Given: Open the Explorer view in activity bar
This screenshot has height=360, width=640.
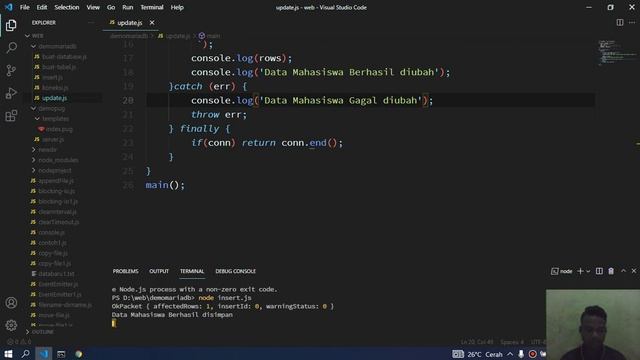Looking at the screenshot, I should (x=11, y=25).
